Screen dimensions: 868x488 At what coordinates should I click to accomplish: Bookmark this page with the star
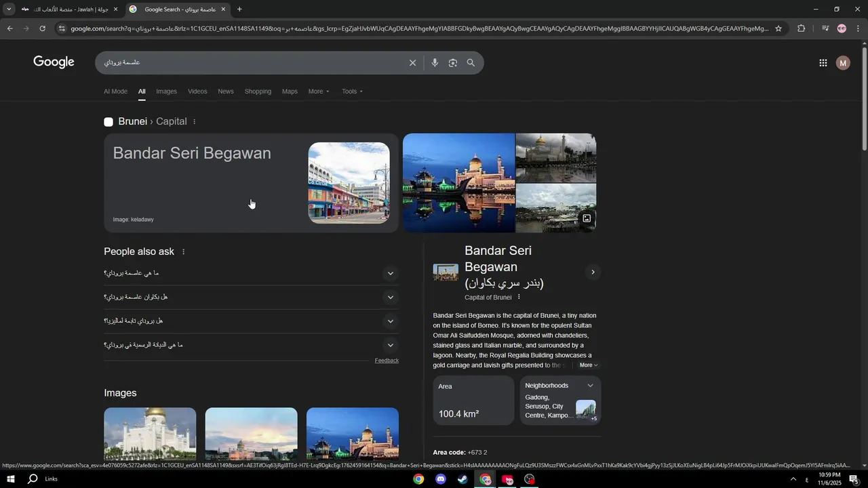778,28
